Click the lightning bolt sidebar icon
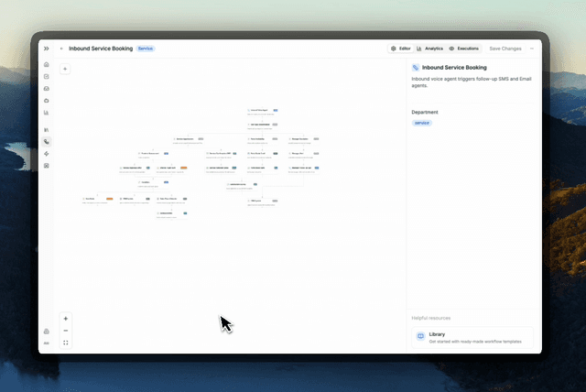The image size is (586, 392). click(47, 154)
